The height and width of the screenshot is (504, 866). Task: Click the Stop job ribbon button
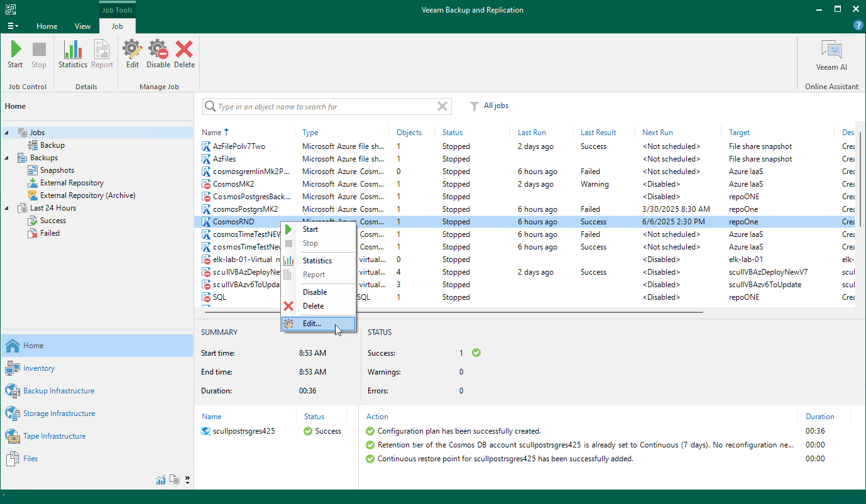coord(39,54)
